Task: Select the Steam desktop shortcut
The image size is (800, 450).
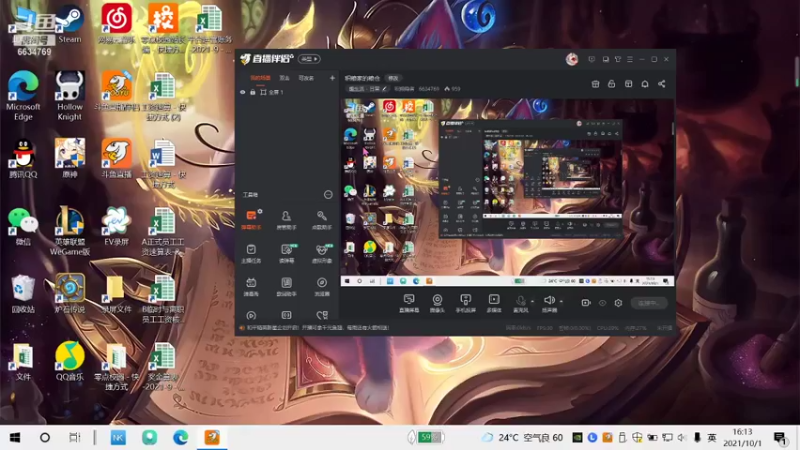Action: coord(69,25)
